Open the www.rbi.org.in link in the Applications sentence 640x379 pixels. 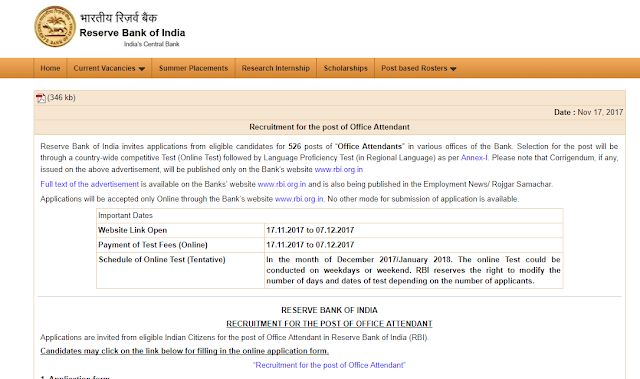(x=299, y=199)
